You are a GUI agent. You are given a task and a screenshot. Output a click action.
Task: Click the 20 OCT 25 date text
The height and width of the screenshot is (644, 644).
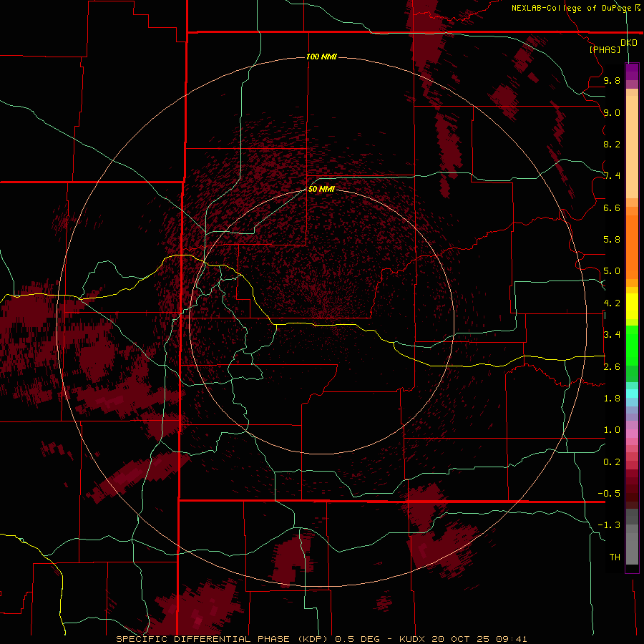click(x=462, y=639)
